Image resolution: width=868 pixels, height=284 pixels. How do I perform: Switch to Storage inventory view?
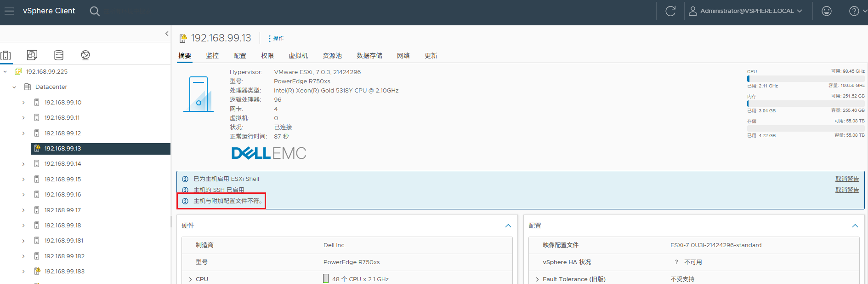[x=59, y=55]
